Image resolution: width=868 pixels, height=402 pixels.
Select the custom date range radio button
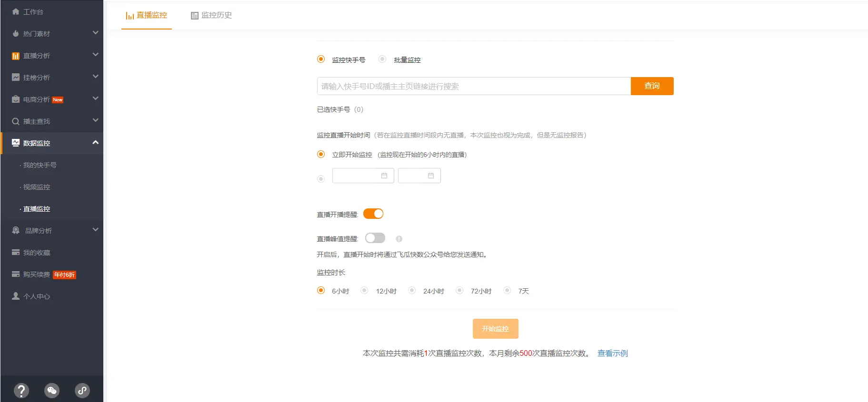(321, 179)
